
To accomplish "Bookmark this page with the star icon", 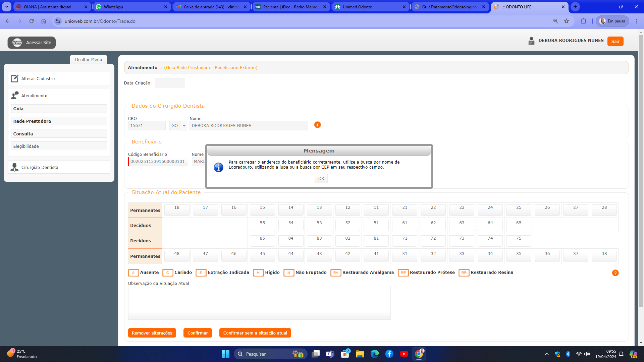I will click(567, 21).
